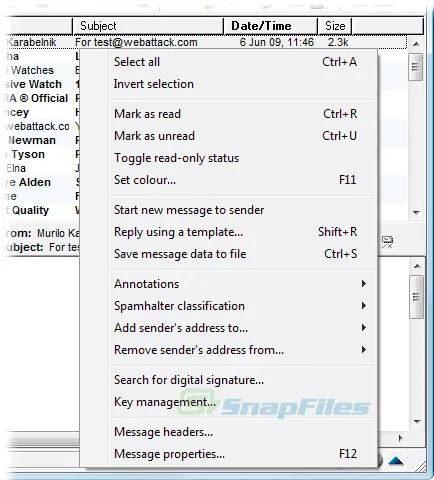Screen dimensions: 434x480
Task: Click message list scrollbar up arrow
Action: click(416, 44)
